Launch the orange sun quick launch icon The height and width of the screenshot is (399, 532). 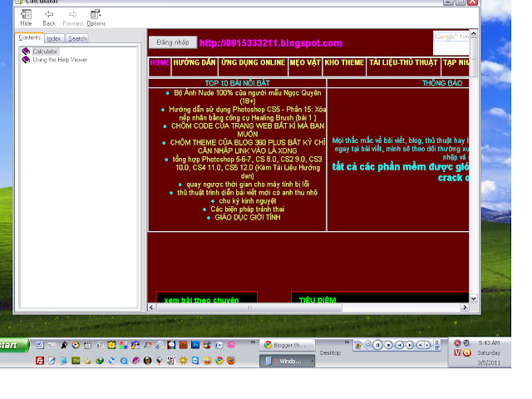[183, 361]
